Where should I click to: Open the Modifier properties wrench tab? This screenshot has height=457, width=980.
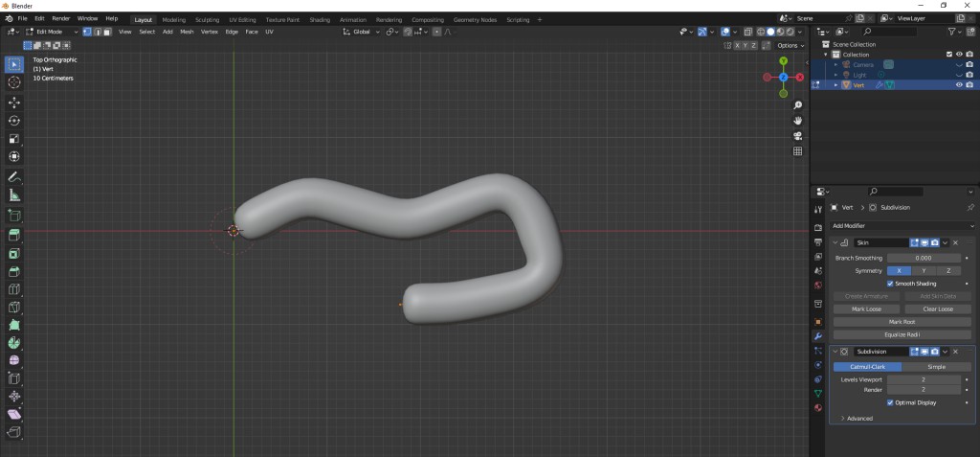(x=817, y=336)
